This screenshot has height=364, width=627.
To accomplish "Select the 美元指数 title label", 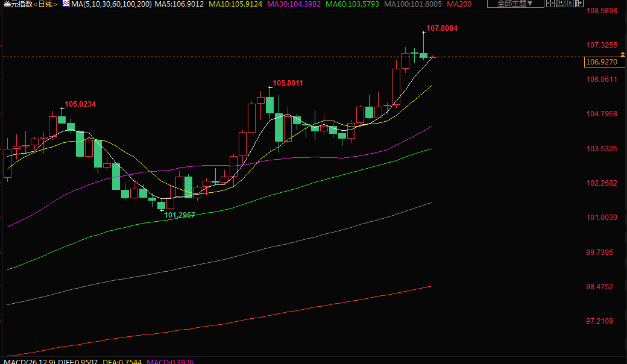I will [x=17, y=4].
